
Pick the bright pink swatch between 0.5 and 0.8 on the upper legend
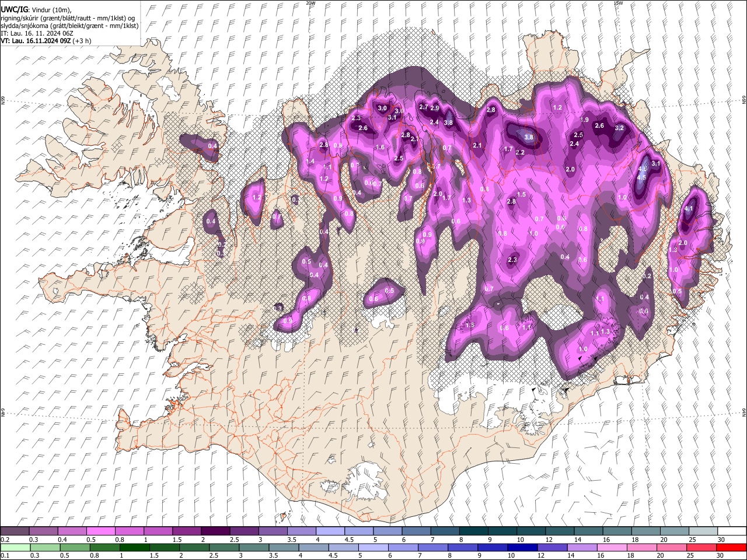click(100, 531)
